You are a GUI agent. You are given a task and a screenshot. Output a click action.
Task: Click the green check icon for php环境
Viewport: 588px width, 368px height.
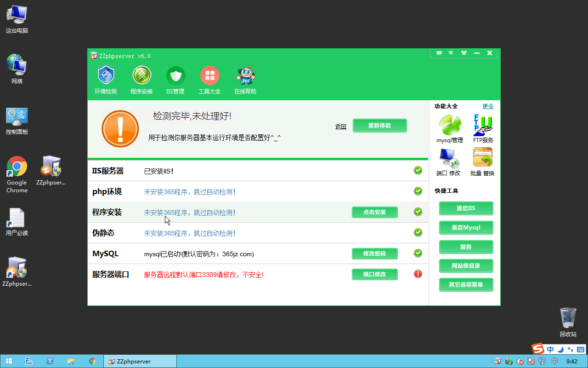[x=418, y=191]
